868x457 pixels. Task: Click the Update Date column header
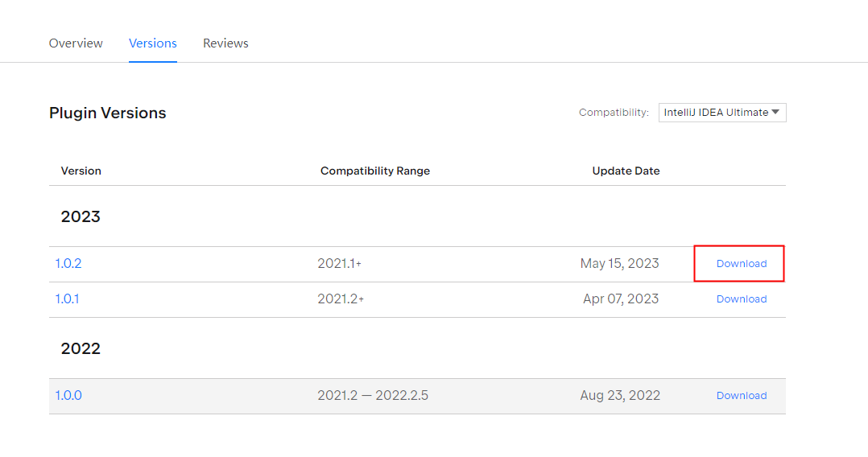pyautogui.click(x=626, y=171)
